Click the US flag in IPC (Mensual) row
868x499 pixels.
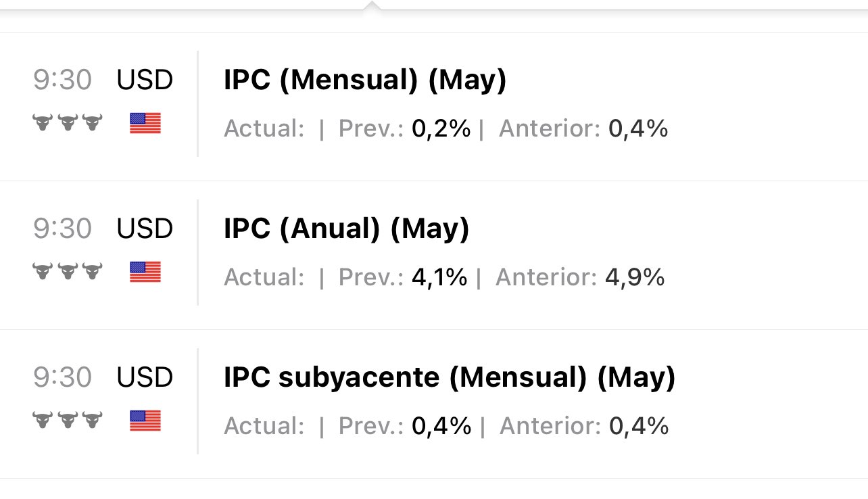pos(145,124)
